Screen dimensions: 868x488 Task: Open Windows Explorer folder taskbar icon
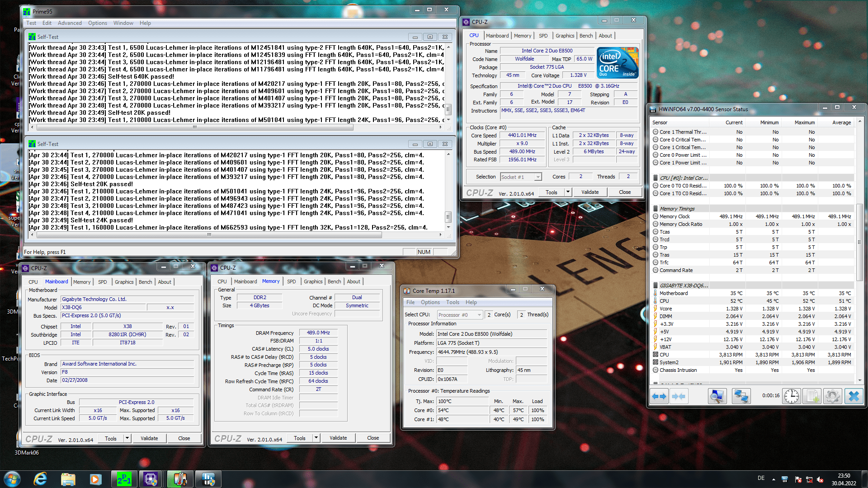[68, 479]
